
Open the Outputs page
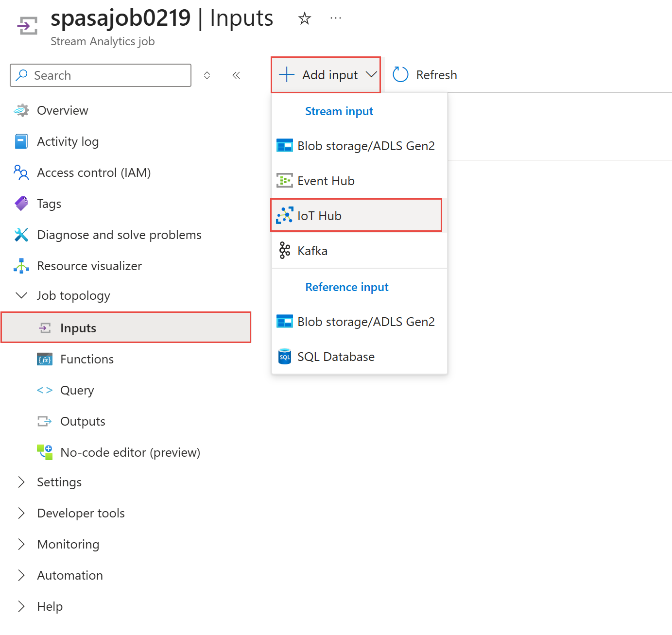click(x=83, y=421)
